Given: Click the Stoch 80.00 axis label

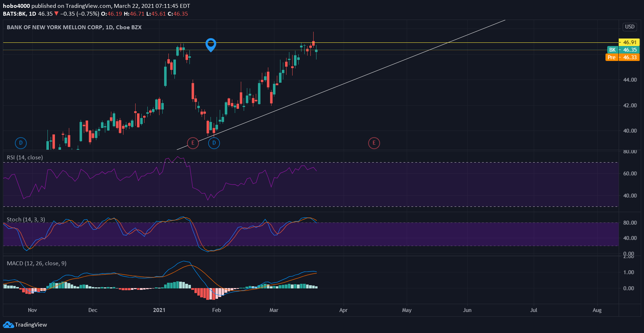Looking at the screenshot, I should tap(630, 223).
